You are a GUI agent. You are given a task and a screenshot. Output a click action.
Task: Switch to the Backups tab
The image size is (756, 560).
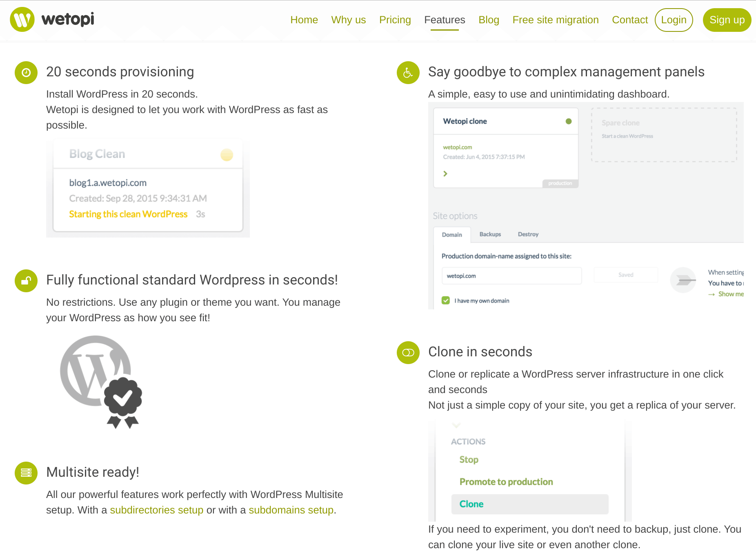point(490,234)
